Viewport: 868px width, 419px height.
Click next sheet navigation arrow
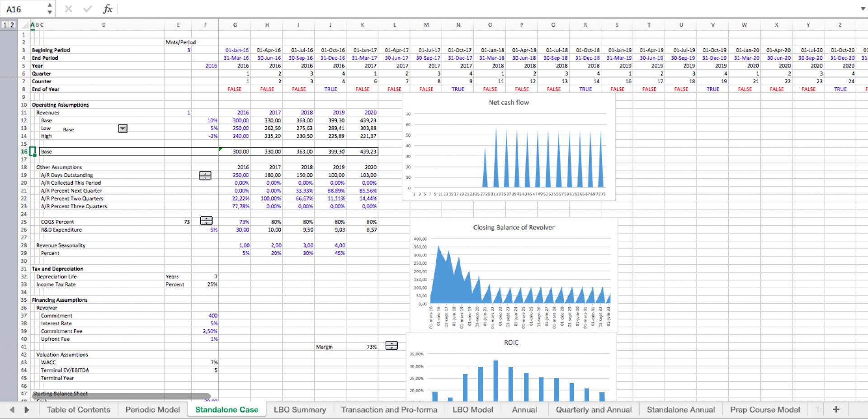27,409
